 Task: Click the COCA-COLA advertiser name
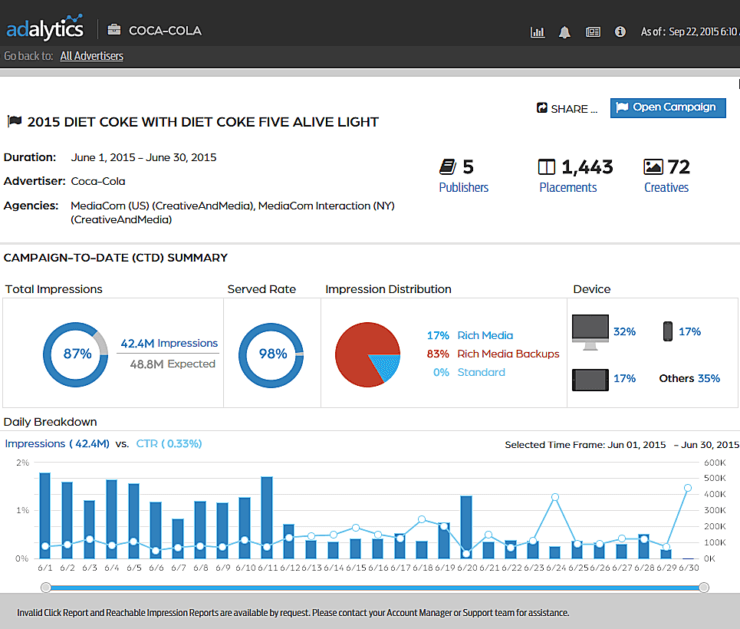coord(165,31)
